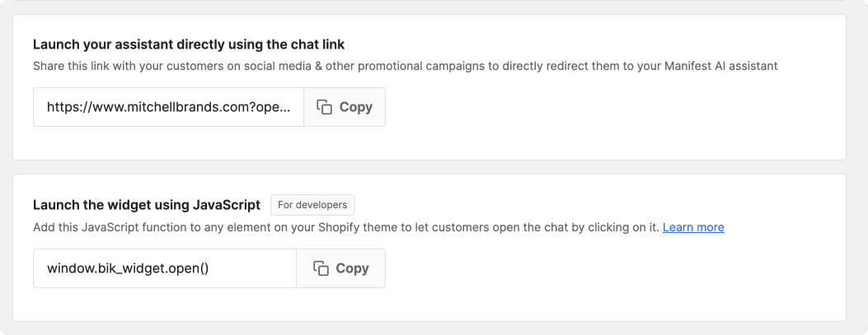
Task: Click the 'Launch the widget using JavaScript' heading
Action: coord(147,205)
